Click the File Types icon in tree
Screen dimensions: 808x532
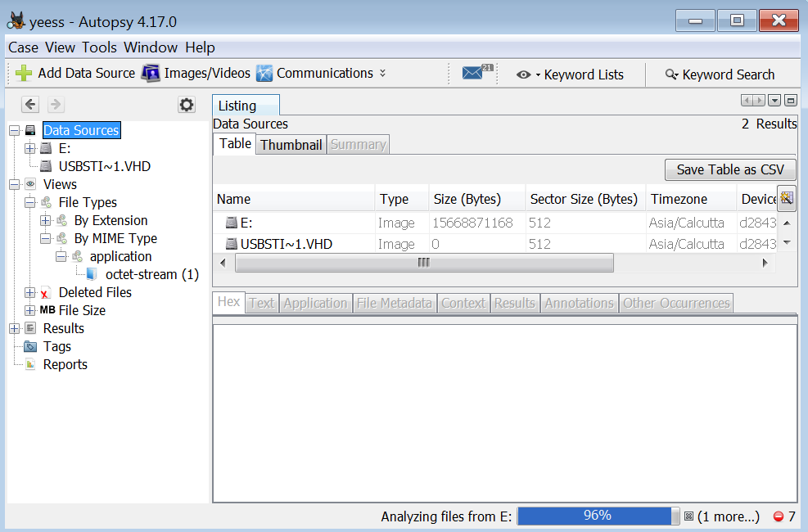pyautogui.click(x=47, y=202)
